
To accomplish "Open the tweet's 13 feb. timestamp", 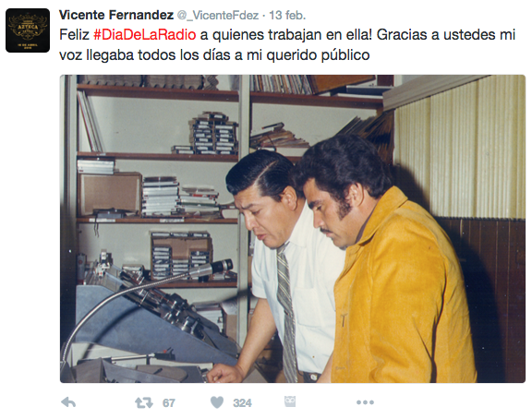I will (287, 16).
